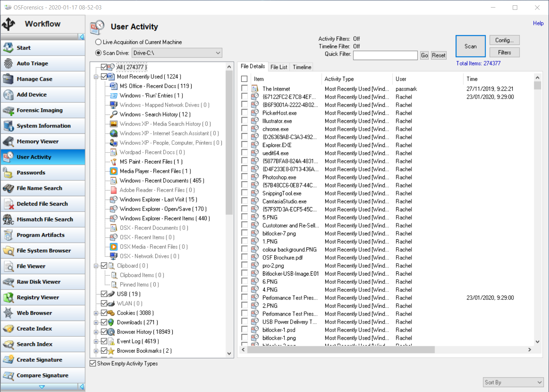This screenshot has width=549, height=392.
Task: Switch to the Timeline tab
Action: pos(302,67)
